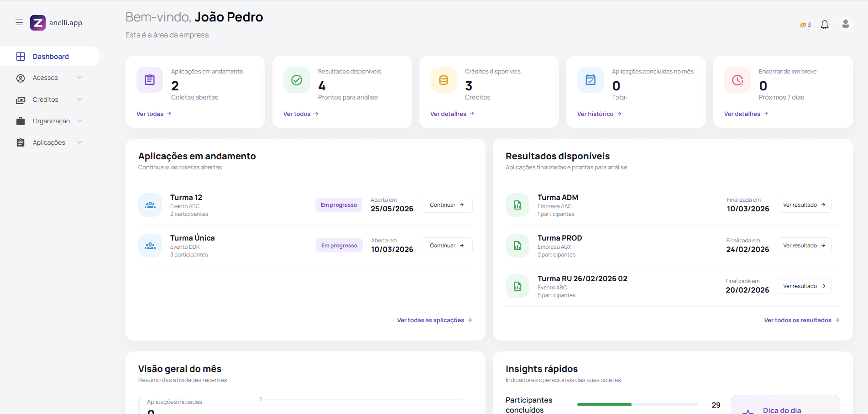This screenshot has width=868, height=414.
Task: Click the coins icon in Créditos disponíveis card
Action: 444,80
